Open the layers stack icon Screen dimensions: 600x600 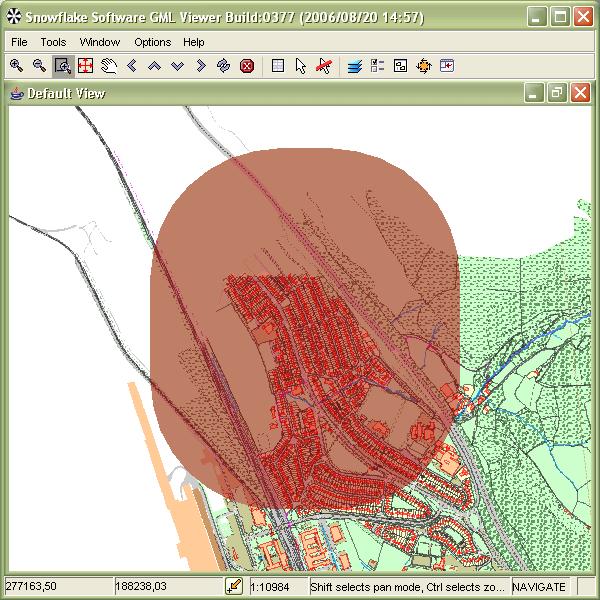pos(354,66)
